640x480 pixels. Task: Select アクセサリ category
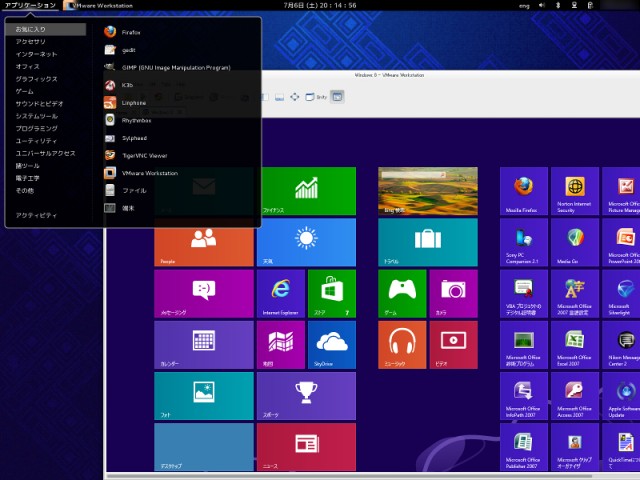tap(31, 42)
